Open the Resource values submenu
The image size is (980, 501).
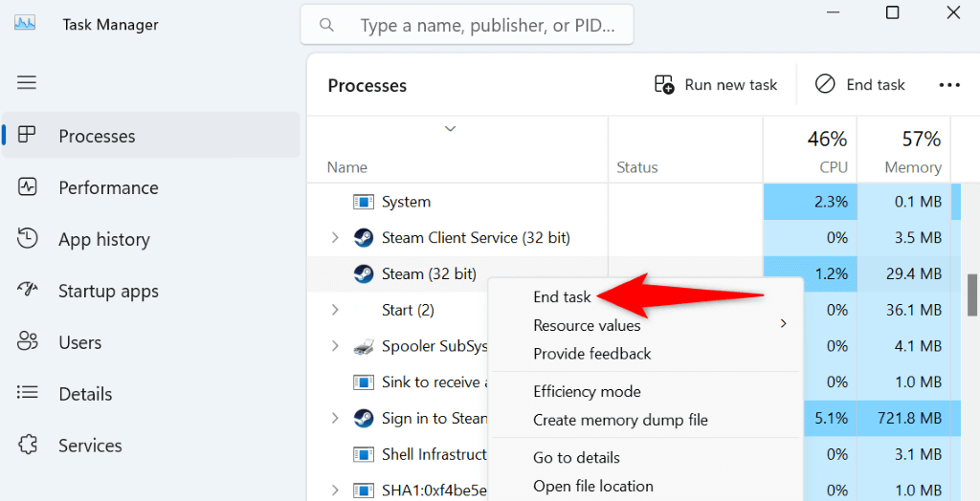[x=587, y=325]
